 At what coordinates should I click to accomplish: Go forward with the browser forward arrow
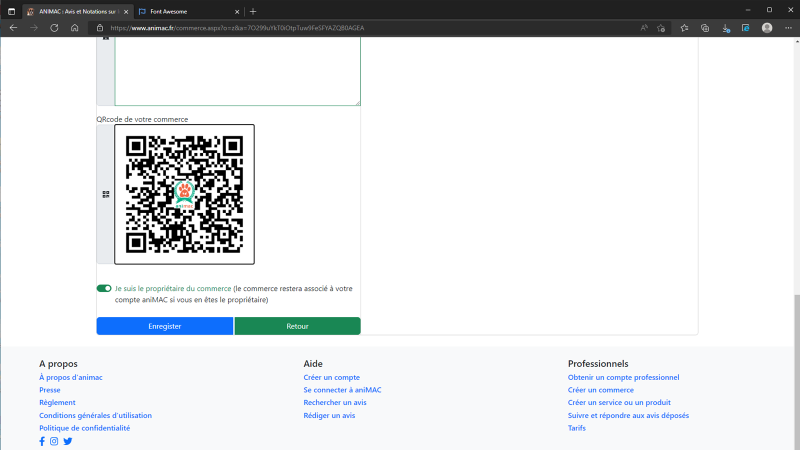point(34,28)
